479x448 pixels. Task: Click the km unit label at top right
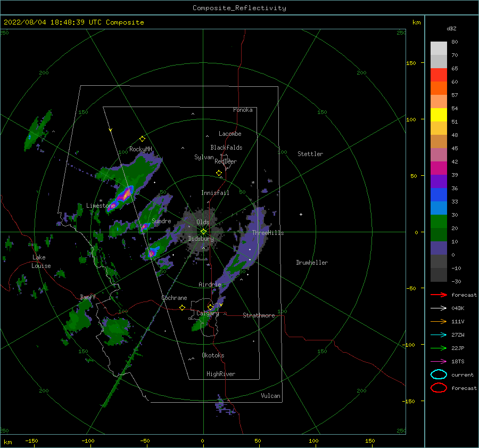click(416, 22)
